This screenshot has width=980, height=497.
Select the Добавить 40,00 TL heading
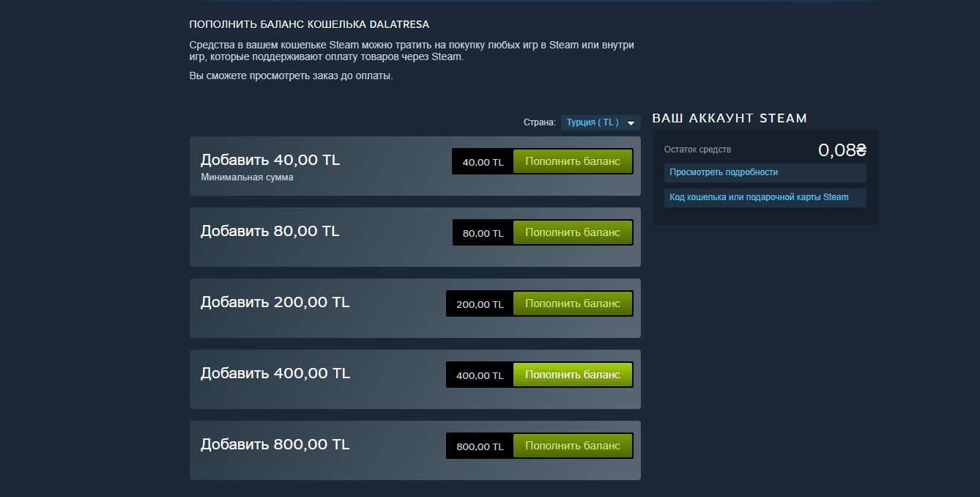270,160
